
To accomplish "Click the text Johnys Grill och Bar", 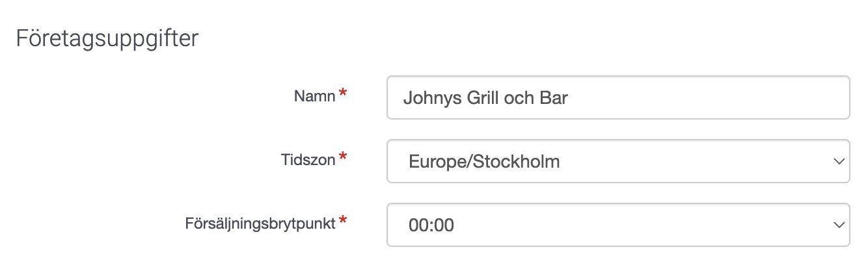I will pos(487,98).
